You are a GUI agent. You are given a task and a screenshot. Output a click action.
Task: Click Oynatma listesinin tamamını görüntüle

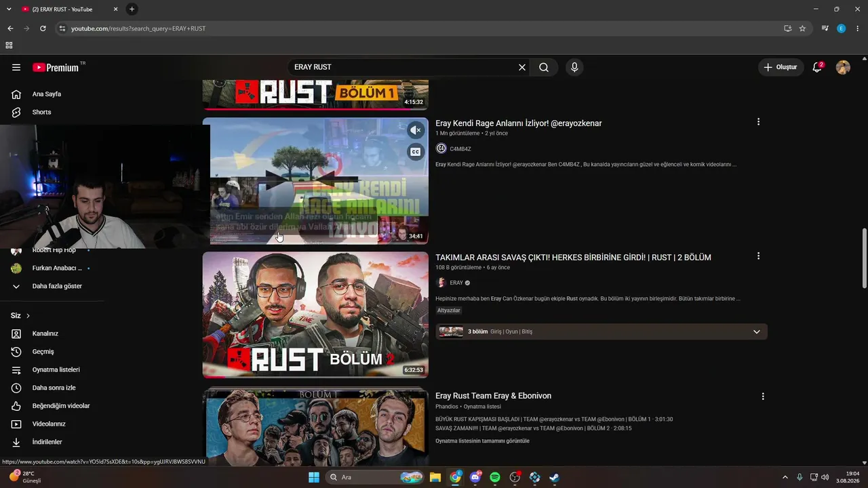click(482, 441)
